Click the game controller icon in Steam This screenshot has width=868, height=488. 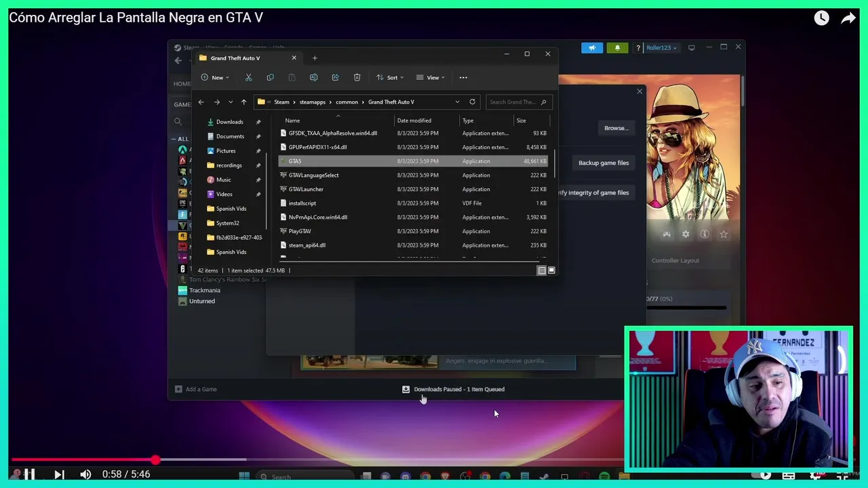click(x=667, y=234)
